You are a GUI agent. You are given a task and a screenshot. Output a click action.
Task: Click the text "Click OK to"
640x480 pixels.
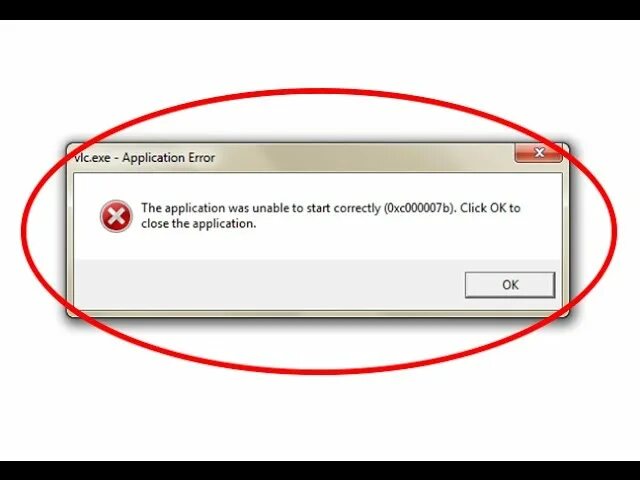(490, 208)
